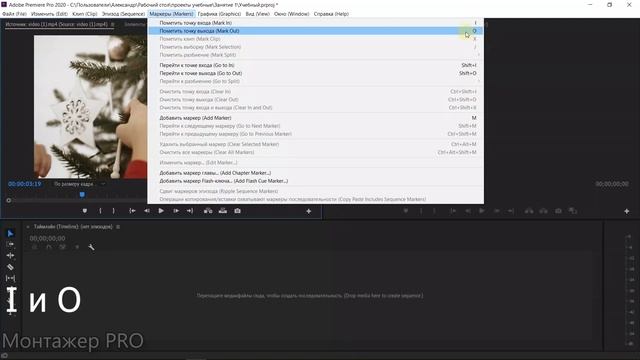Screen dimensions: 640x360
Task: Step forward one frame in Source monitor
Action: pyautogui.click(x=176, y=211)
